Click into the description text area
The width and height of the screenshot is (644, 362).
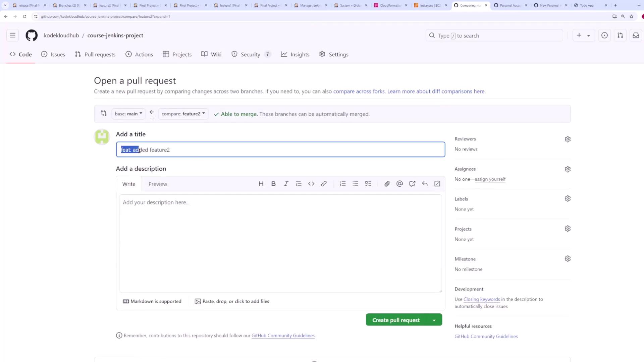point(280,243)
